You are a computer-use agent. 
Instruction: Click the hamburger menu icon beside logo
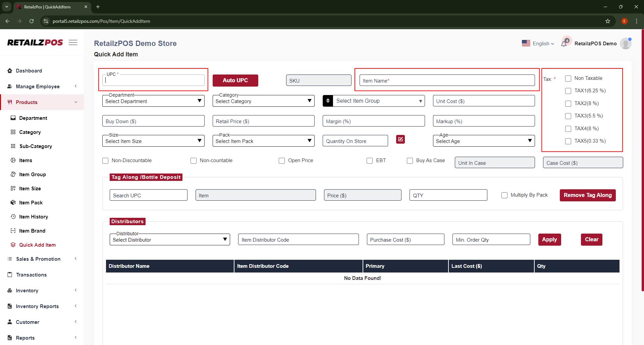pyautogui.click(x=73, y=43)
